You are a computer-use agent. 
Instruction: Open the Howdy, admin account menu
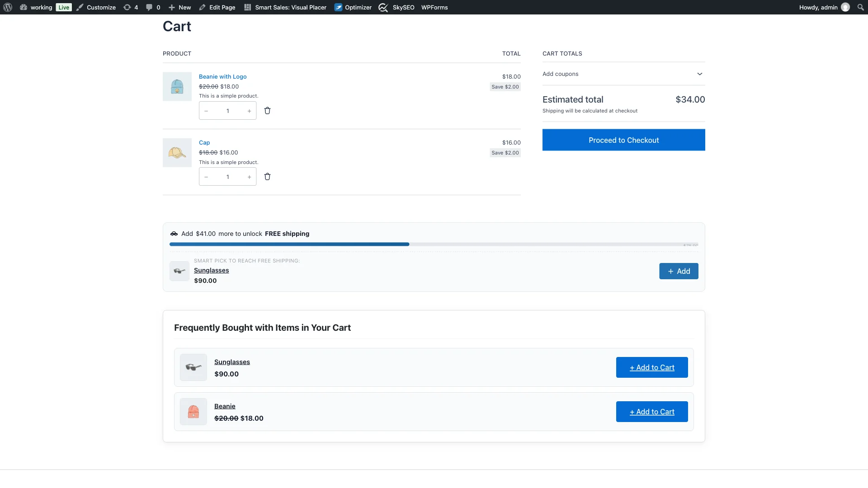[x=824, y=7]
